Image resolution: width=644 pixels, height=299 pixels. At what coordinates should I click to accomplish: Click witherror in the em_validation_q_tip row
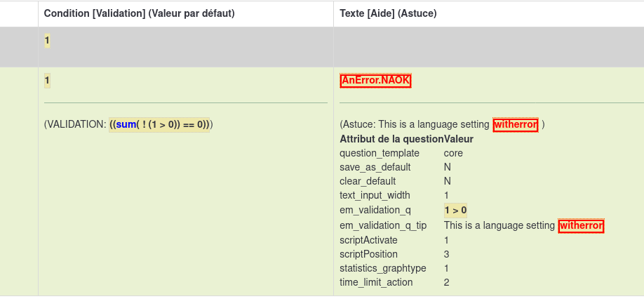point(581,225)
